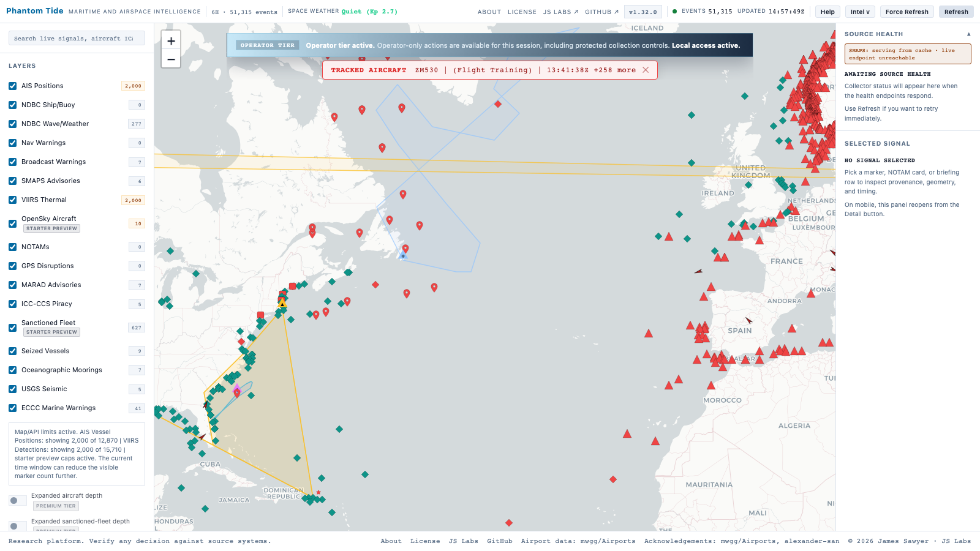Select the lone red triangle west of Portugal
980x551 pixels.
pyautogui.click(x=649, y=334)
